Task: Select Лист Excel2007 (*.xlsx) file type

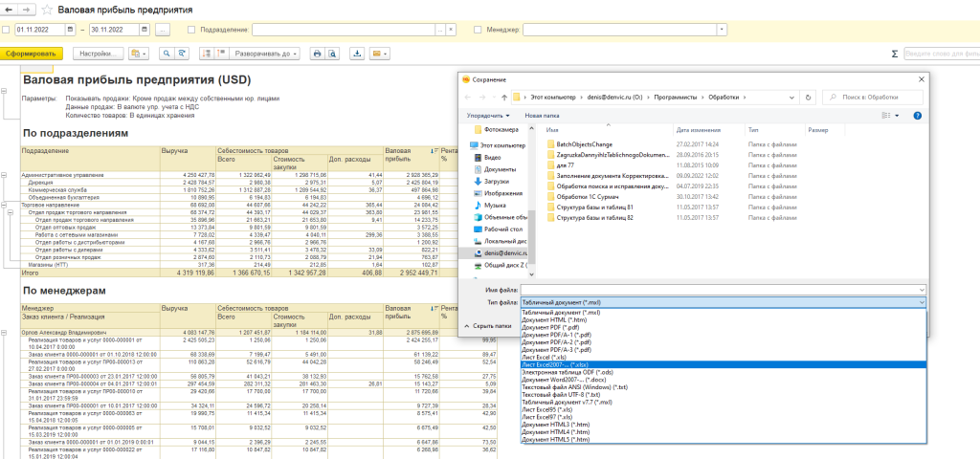Action: pos(556,363)
